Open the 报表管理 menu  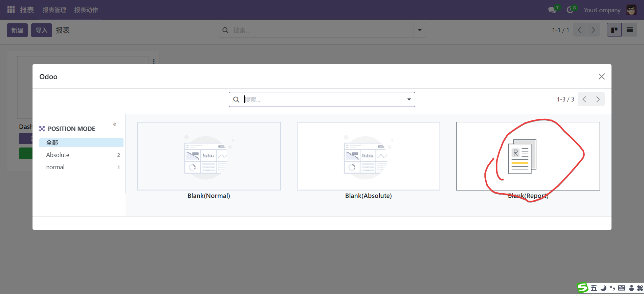54,10
